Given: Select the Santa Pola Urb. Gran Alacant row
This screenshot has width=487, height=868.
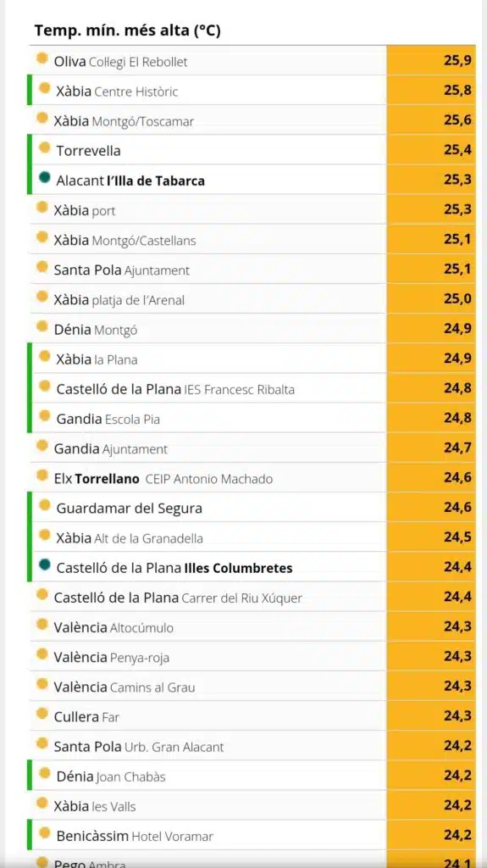Looking at the screenshot, I should tap(252, 746).
